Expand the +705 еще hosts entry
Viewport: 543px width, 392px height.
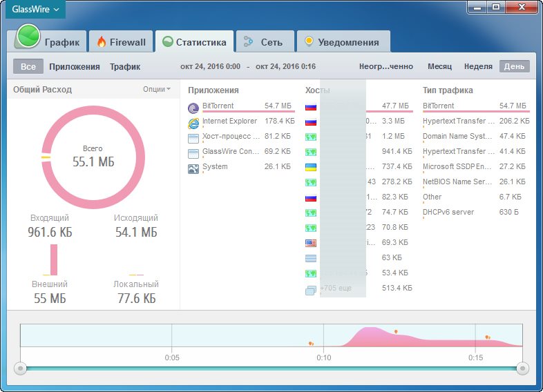click(x=359, y=288)
